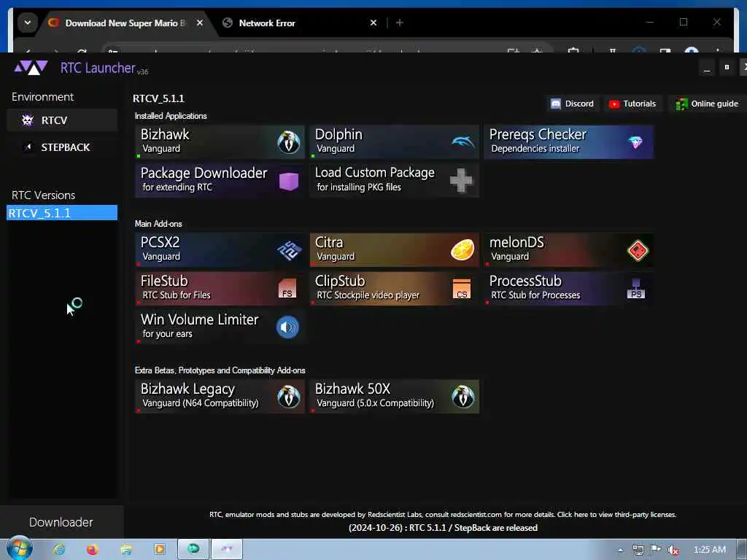Screen dimensions: 747x560
Task: Minimize the RTC Launcher window
Action: click(x=706, y=68)
